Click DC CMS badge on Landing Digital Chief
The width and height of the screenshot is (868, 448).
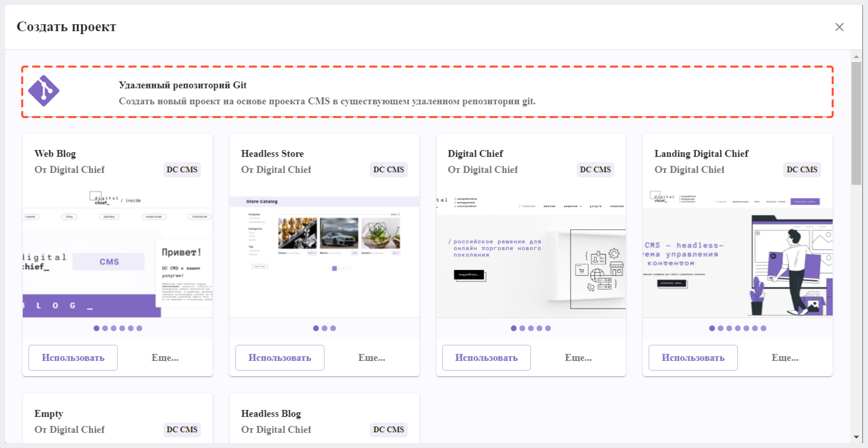[x=802, y=170]
